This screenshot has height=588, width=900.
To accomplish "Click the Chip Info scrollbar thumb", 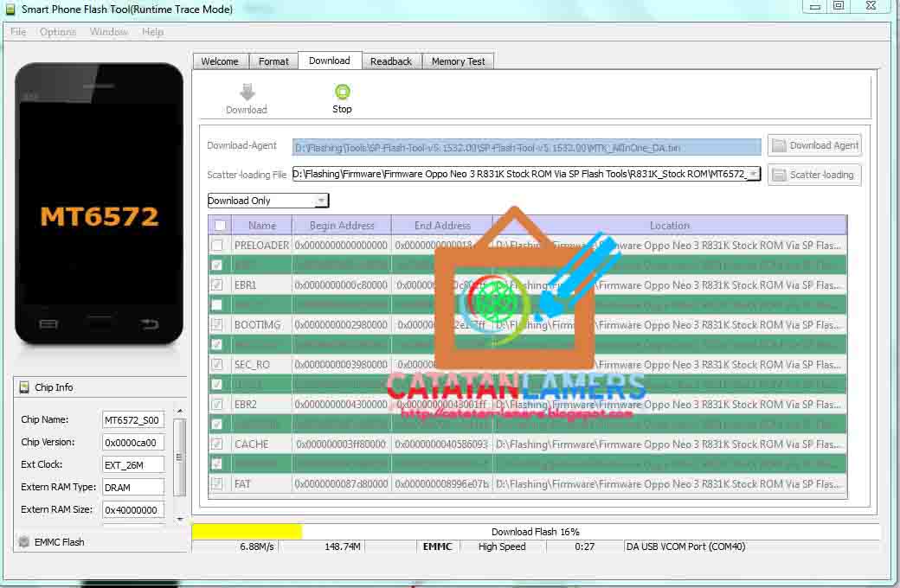I will (180, 457).
